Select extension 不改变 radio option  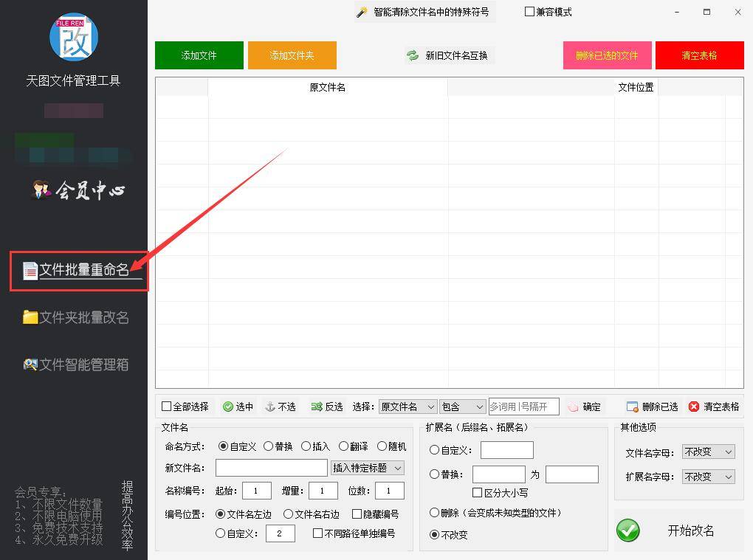pos(434,534)
